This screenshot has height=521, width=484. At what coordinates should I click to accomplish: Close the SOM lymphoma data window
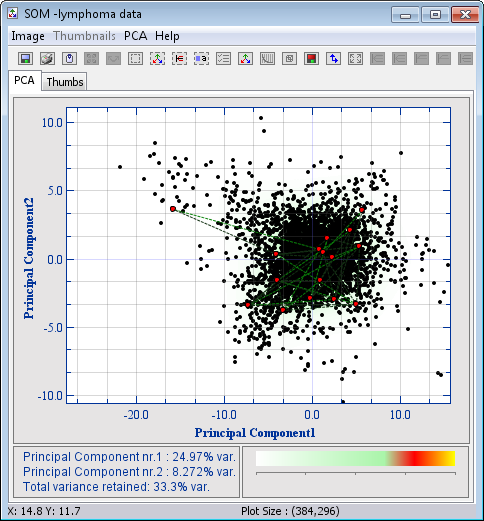[465, 15]
